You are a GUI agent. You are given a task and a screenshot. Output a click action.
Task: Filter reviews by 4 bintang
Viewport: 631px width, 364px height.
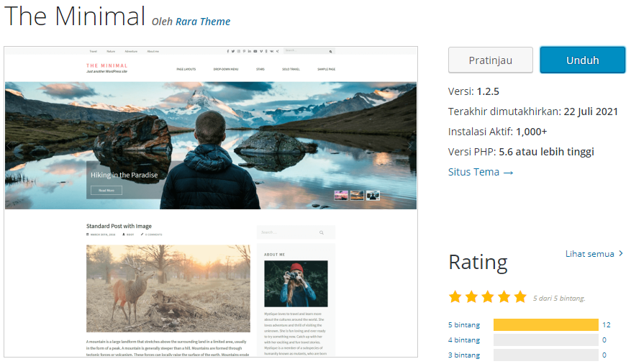pyautogui.click(x=464, y=340)
